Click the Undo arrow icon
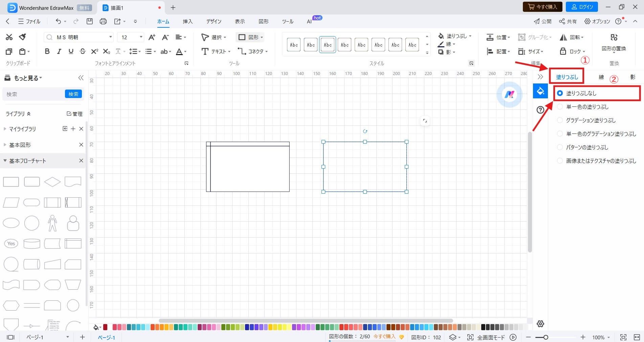Screen dimensions: 644x342 tap(59, 21)
